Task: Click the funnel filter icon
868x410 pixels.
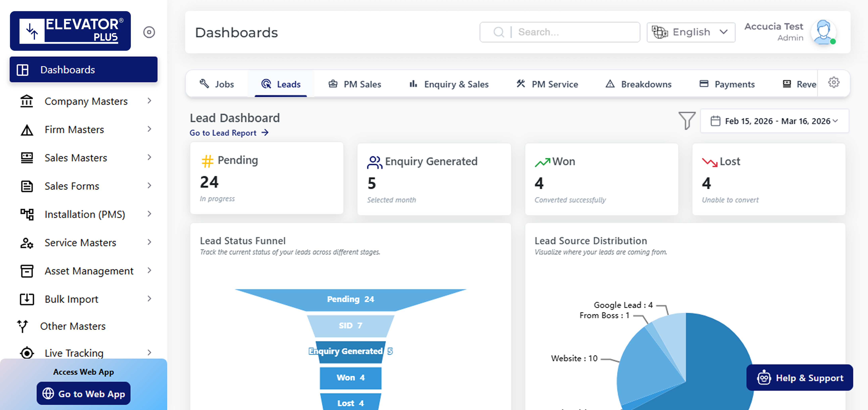Action: click(687, 121)
